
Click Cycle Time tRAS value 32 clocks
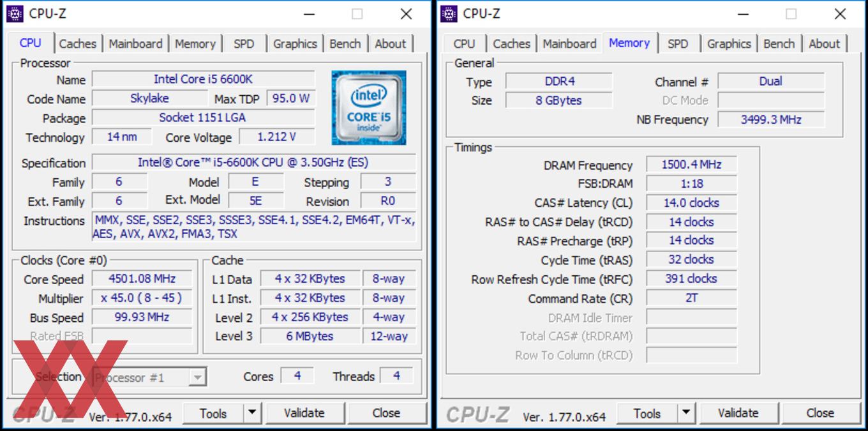[x=691, y=259]
